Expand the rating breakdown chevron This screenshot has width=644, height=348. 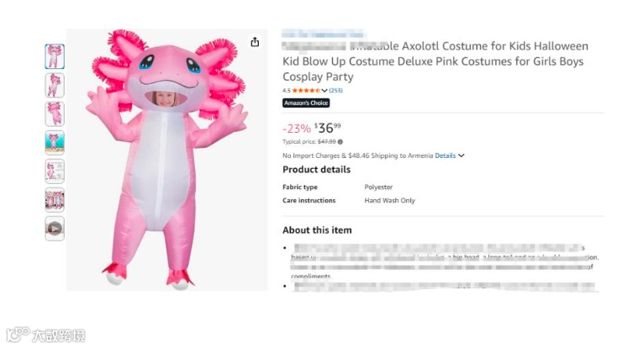click(x=325, y=91)
